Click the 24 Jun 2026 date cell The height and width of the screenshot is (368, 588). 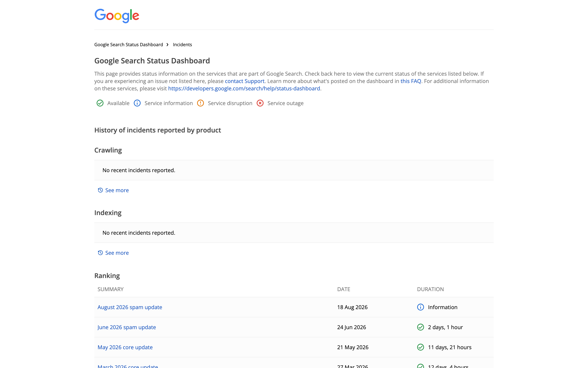tap(352, 327)
